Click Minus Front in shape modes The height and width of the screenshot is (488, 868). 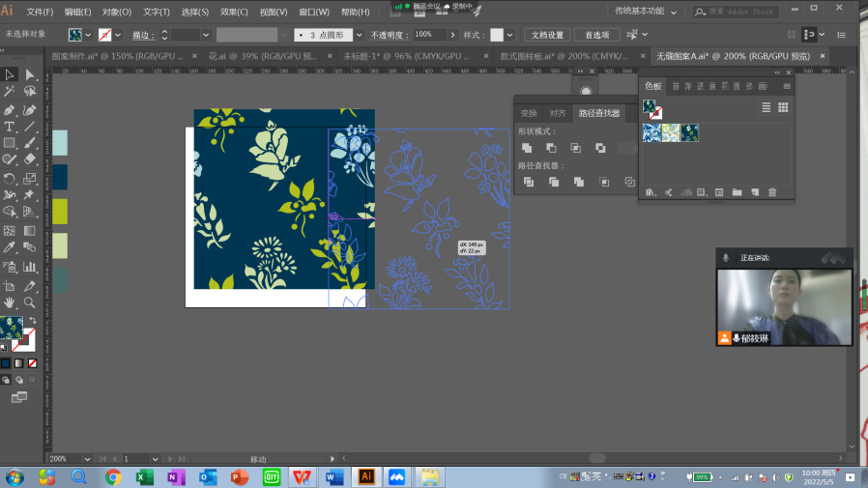tap(551, 148)
